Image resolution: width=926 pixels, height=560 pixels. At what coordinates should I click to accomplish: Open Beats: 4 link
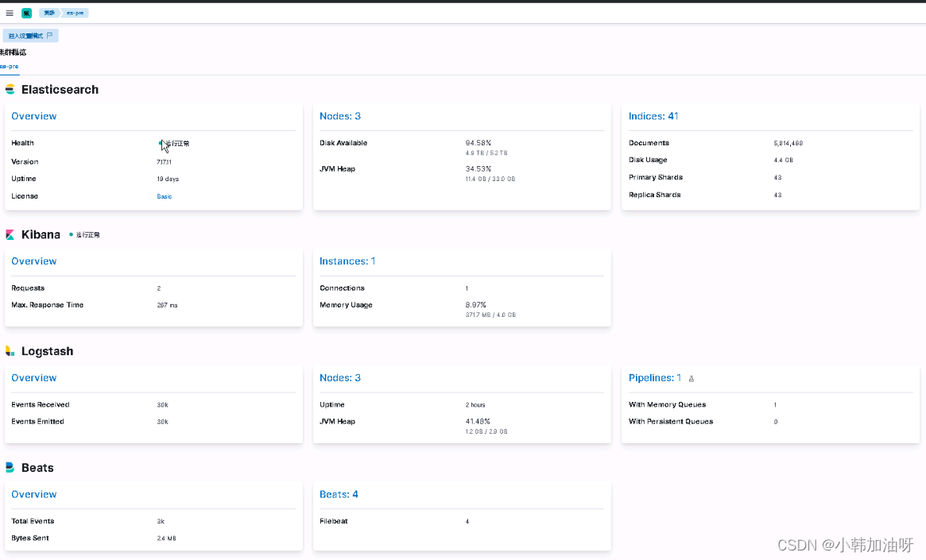pos(339,495)
